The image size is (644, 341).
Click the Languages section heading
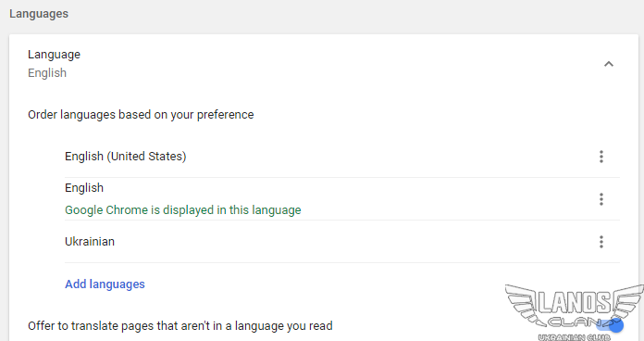click(x=39, y=14)
